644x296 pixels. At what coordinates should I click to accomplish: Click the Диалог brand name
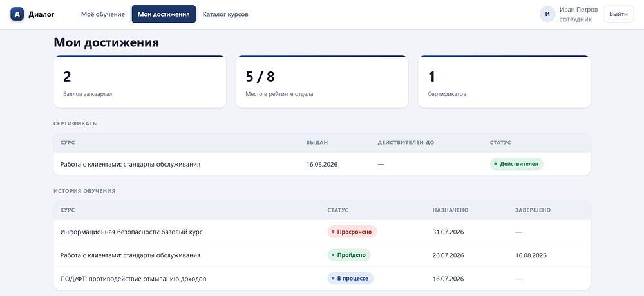(x=41, y=14)
